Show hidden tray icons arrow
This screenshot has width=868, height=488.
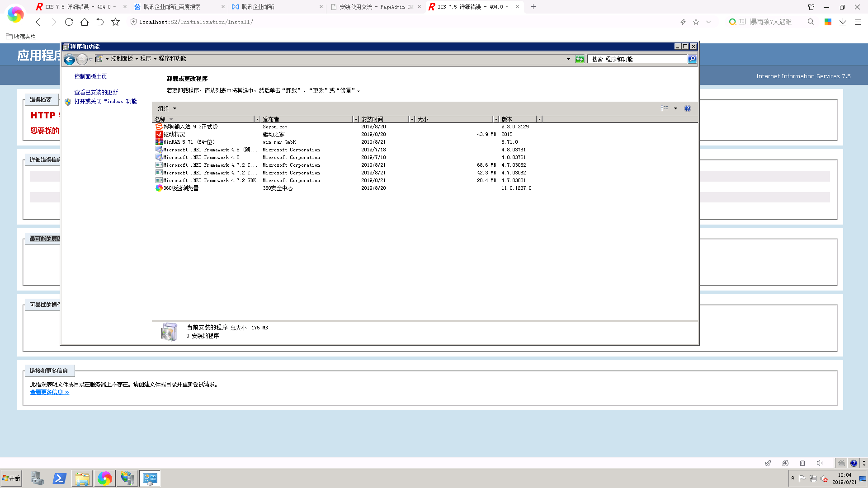[793, 478]
